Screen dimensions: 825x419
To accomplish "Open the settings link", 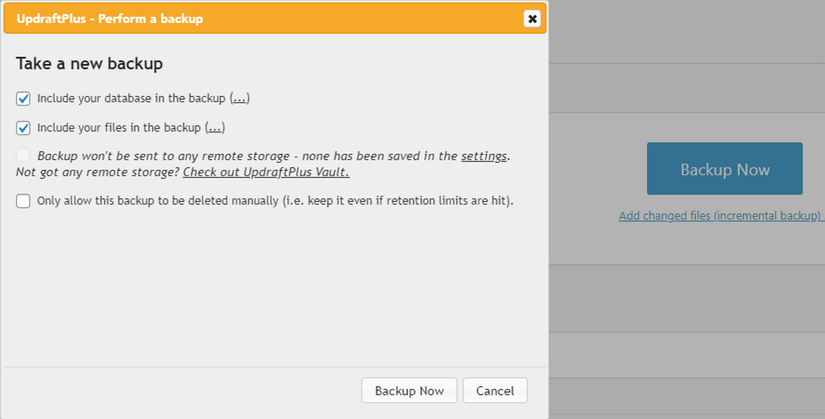I will (484, 156).
